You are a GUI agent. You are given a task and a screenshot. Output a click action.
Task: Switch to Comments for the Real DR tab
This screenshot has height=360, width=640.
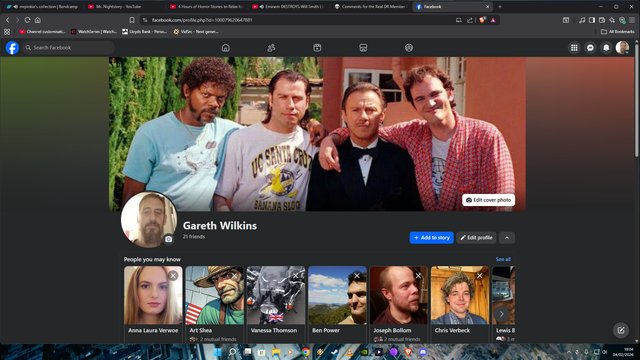371,7
